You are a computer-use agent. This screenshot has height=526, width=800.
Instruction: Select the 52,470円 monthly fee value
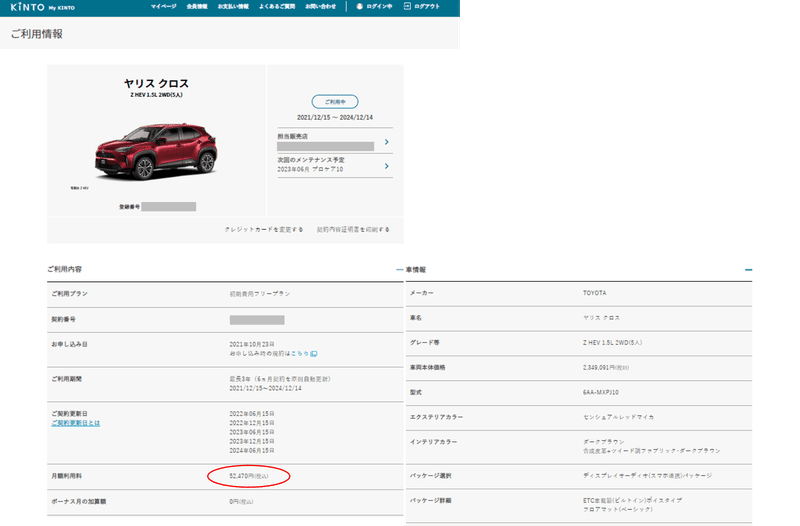(248, 476)
